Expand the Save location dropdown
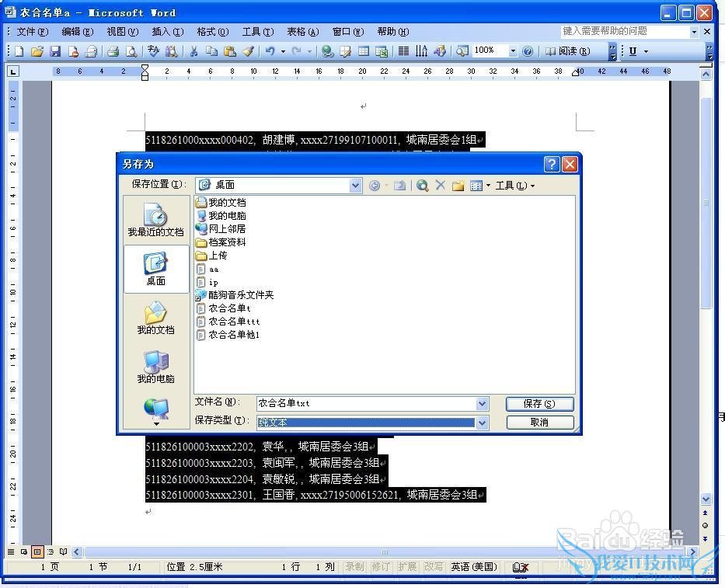725x588 pixels. pos(355,186)
